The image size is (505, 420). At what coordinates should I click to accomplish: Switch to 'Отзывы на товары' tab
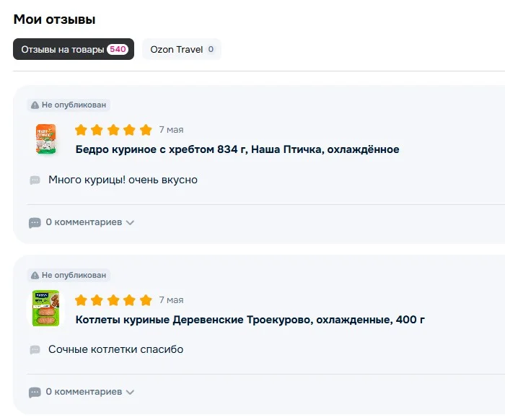(74, 49)
